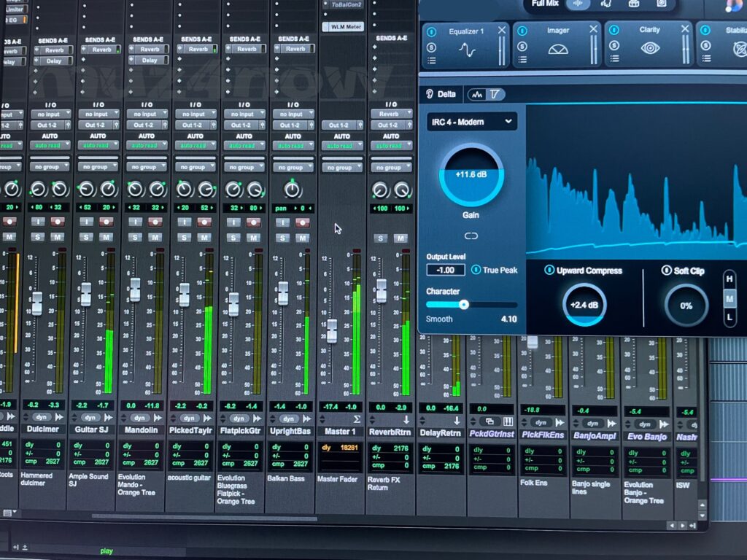Open the Out 1-2 output selector on Dulcimer

click(x=48, y=125)
